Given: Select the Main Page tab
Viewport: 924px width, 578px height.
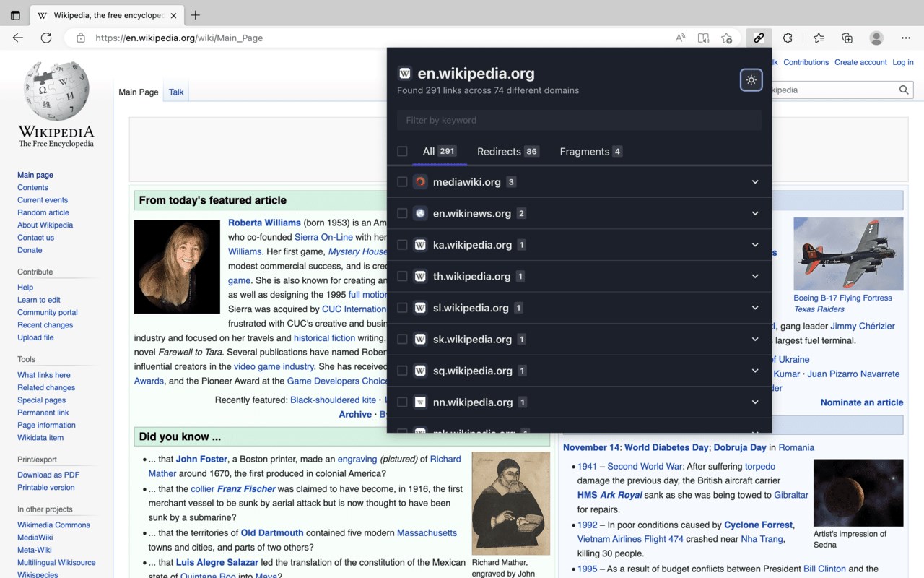Looking at the screenshot, I should pyautogui.click(x=139, y=92).
